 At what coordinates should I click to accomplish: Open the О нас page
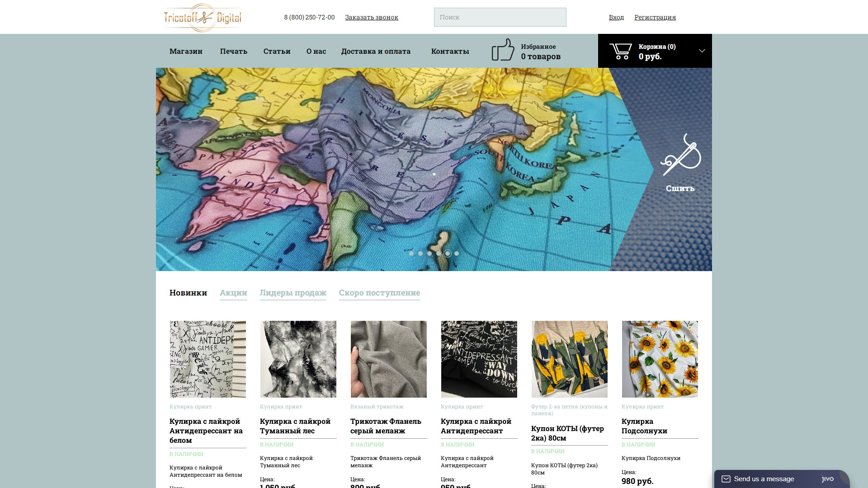click(316, 51)
